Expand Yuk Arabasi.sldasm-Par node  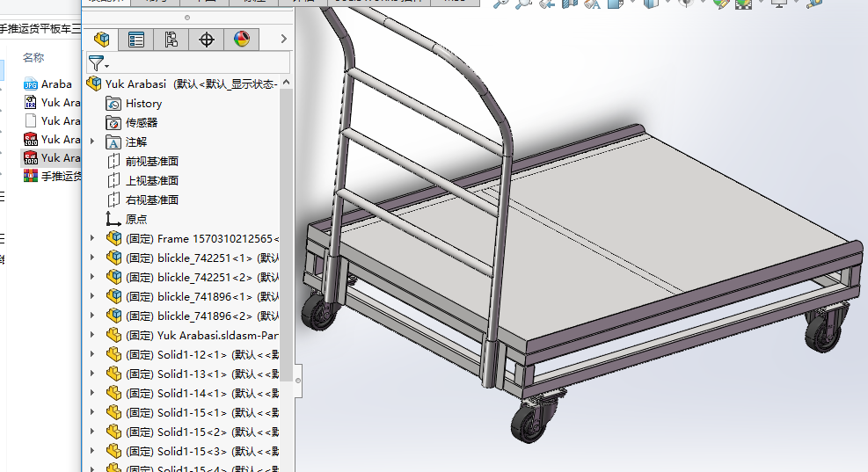[x=92, y=335]
